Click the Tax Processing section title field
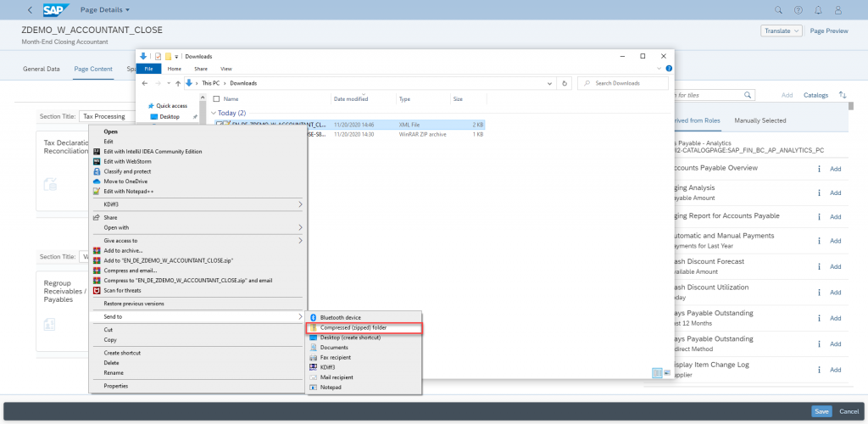The height and width of the screenshot is (424, 868). (107, 117)
